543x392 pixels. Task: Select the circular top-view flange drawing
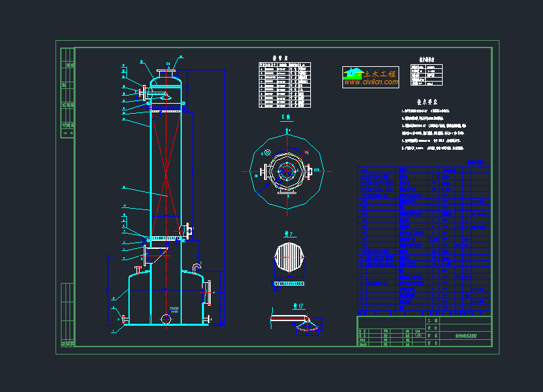click(287, 172)
